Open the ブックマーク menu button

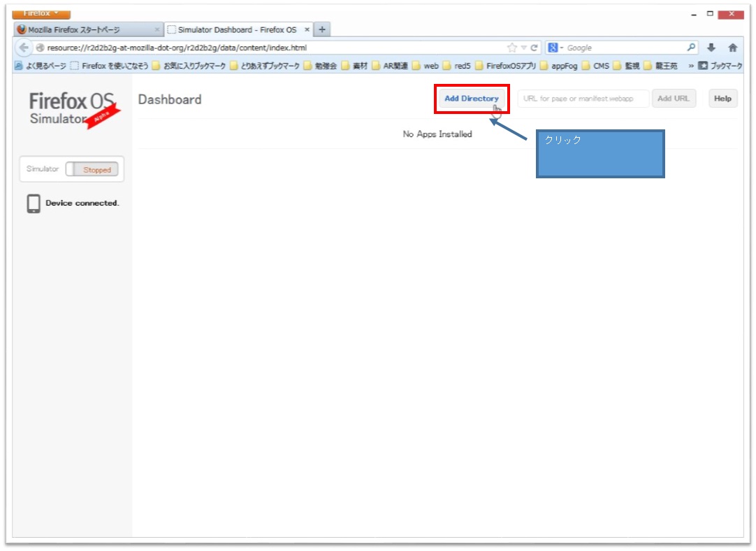pyautogui.click(x=720, y=66)
